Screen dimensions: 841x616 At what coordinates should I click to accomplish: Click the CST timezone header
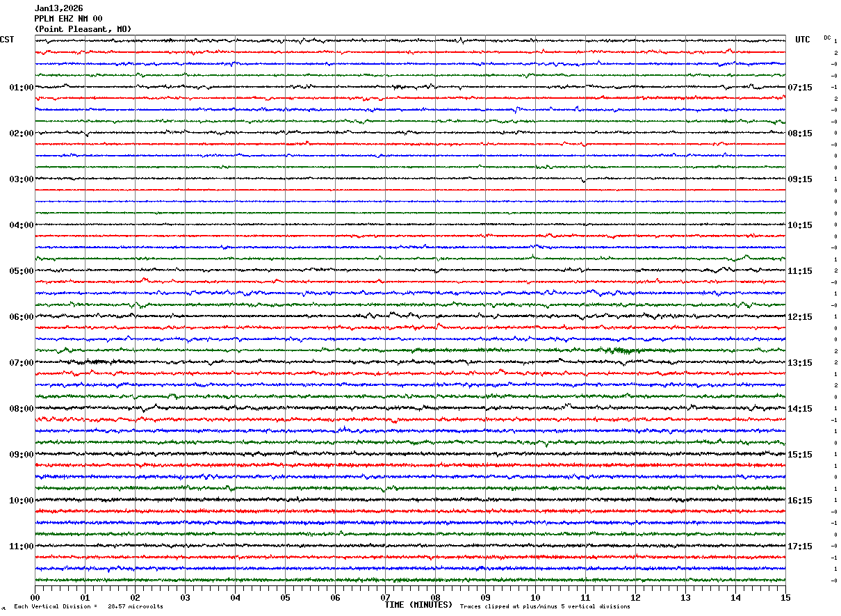pyautogui.click(x=7, y=40)
